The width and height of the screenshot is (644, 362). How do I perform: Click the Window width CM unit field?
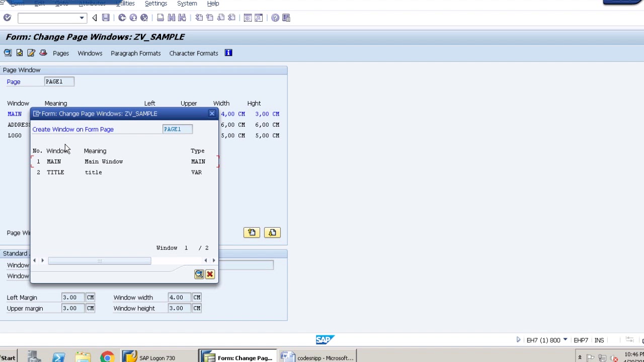197,297
